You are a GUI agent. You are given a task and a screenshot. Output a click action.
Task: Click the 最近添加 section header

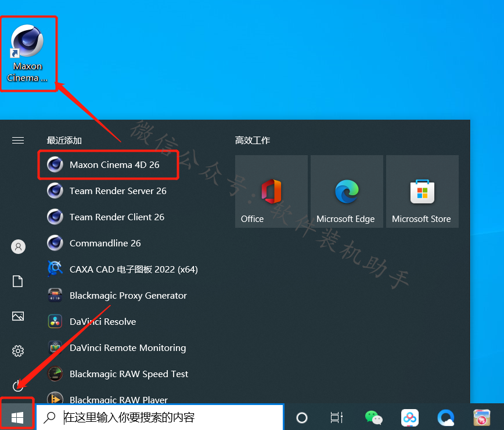point(64,141)
